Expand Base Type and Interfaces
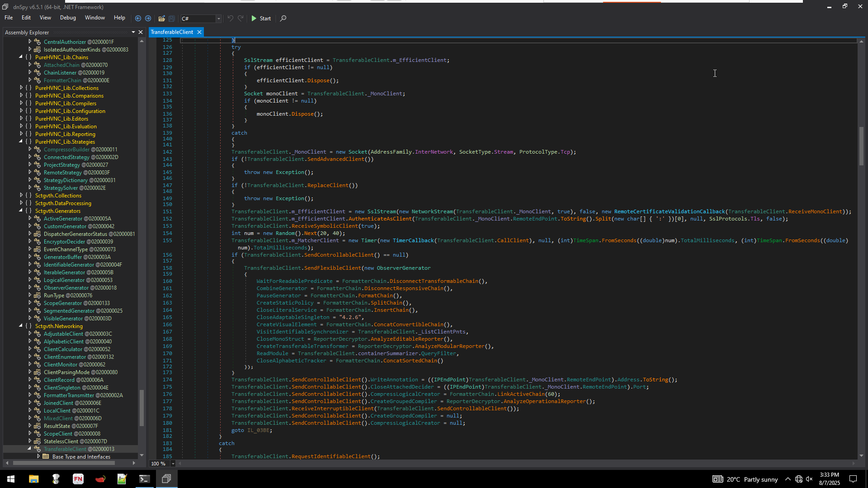 point(38,456)
